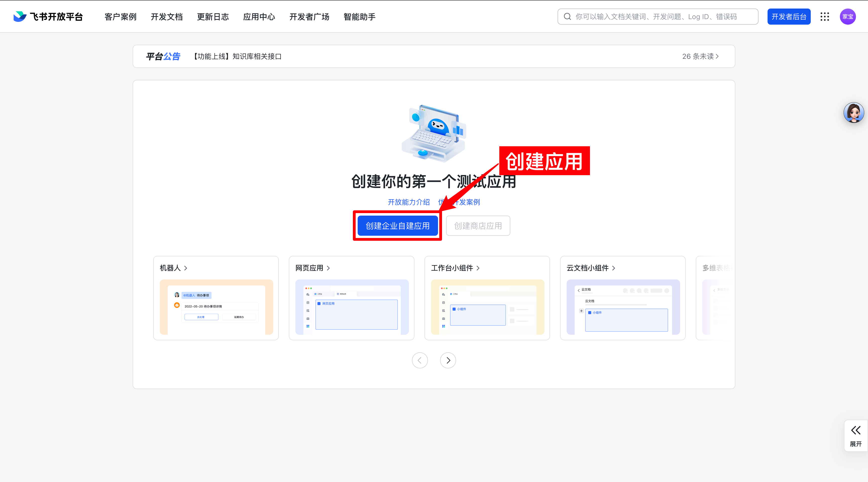Expand the 机器人 card heading
This screenshot has height=482, width=868.
[x=174, y=268]
